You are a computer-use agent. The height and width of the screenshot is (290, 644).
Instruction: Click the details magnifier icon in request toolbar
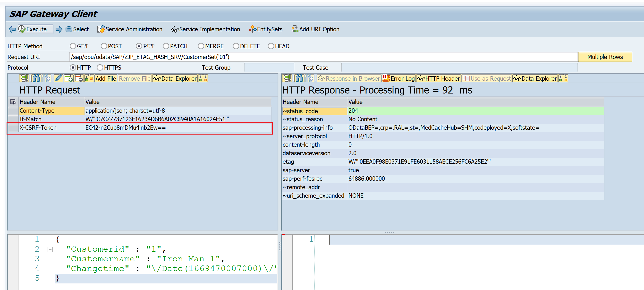point(24,78)
